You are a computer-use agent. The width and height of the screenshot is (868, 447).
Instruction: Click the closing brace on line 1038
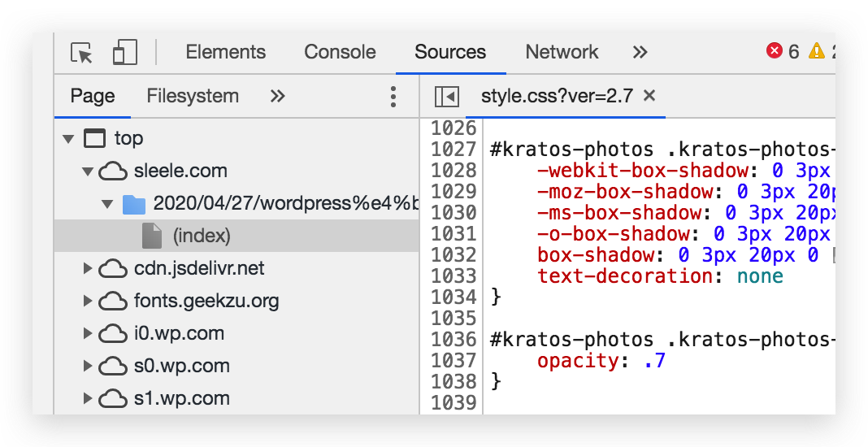click(x=496, y=382)
